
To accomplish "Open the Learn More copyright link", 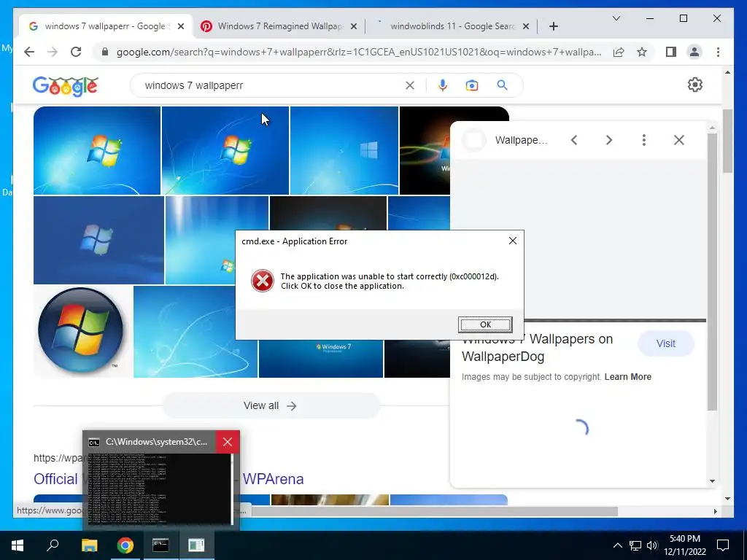I will click(x=627, y=377).
